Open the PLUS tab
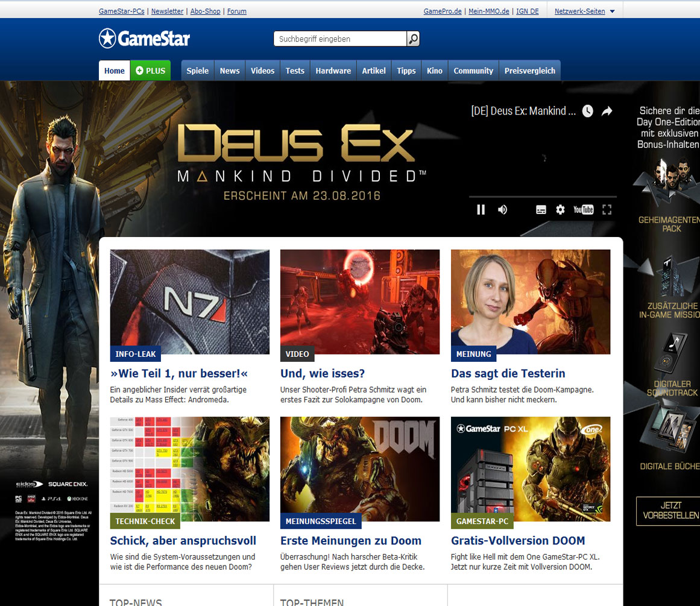Viewport: 700px width, 606px height. (x=151, y=71)
